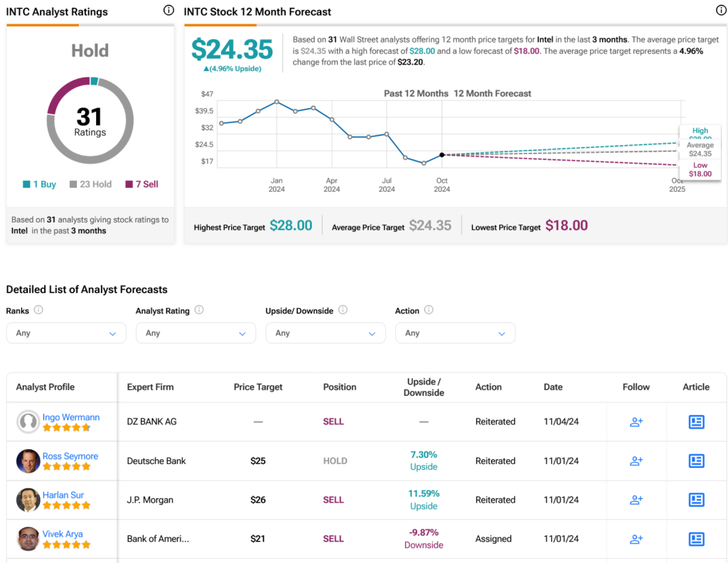This screenshot has width=728, height=563.
Task: Click info icon next to Ranks filter
Action: (x=38, y=310)
